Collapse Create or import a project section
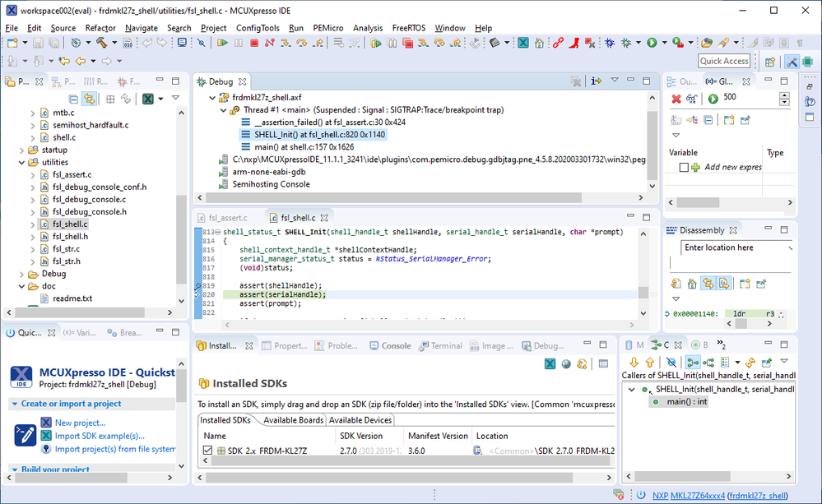822x504 pixels. tap(15, 404)
